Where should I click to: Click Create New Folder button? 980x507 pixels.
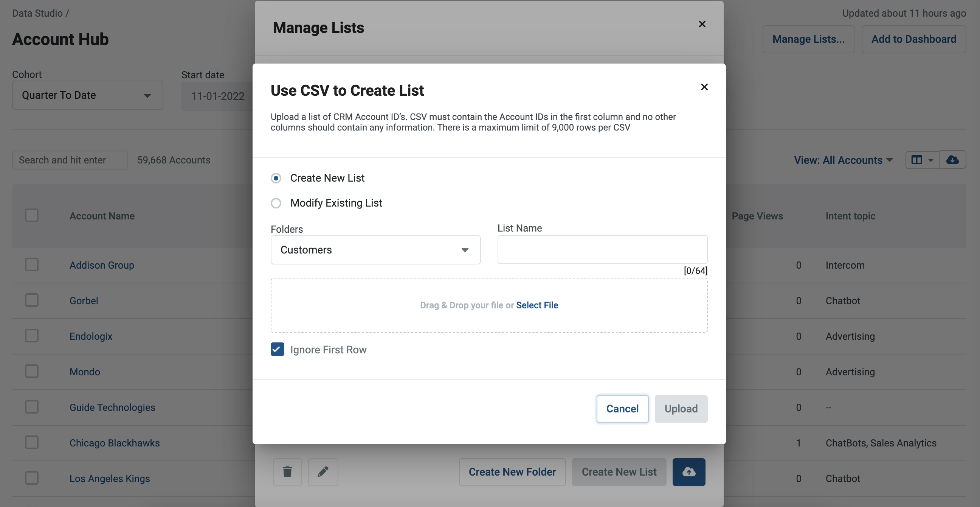point(512,471)
